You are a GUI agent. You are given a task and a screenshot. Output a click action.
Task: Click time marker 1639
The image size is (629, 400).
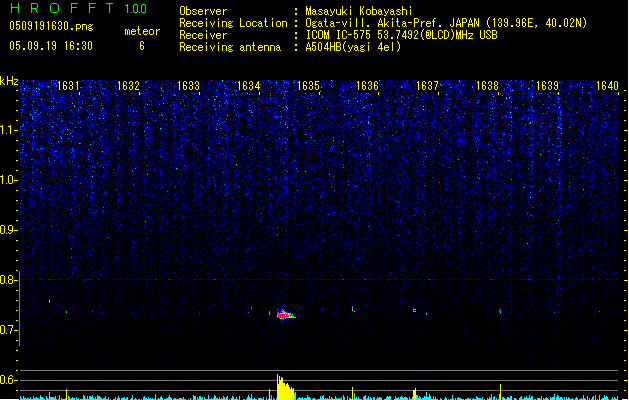pyautogui.click(x=547, y=86)
